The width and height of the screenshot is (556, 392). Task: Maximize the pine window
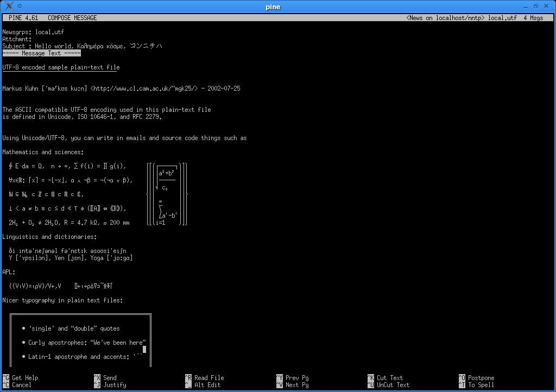[x=536, y=6]
